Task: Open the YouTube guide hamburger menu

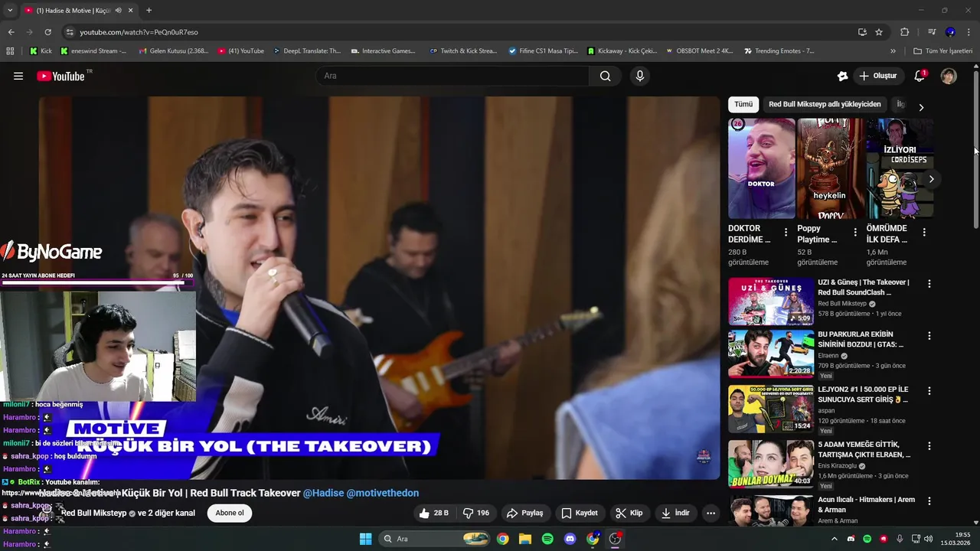Action: (18, 76)
